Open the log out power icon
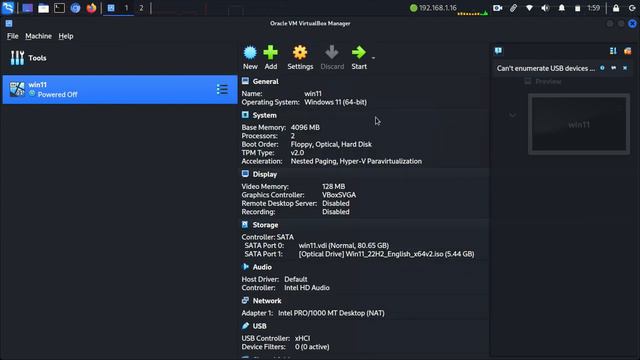 pos(632,8)
